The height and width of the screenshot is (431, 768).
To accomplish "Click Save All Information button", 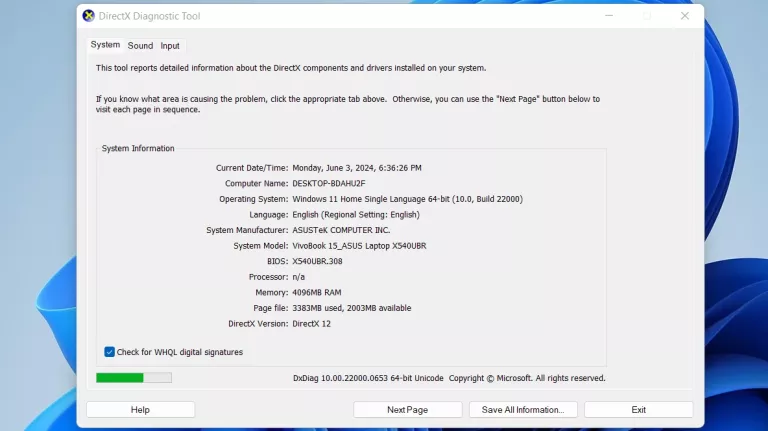I will point(523,409).
